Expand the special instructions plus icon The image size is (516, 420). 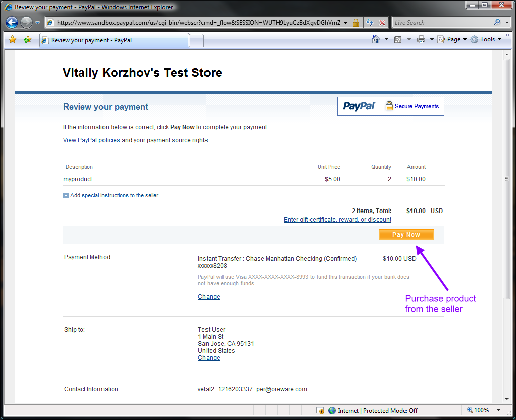[66, 195]
